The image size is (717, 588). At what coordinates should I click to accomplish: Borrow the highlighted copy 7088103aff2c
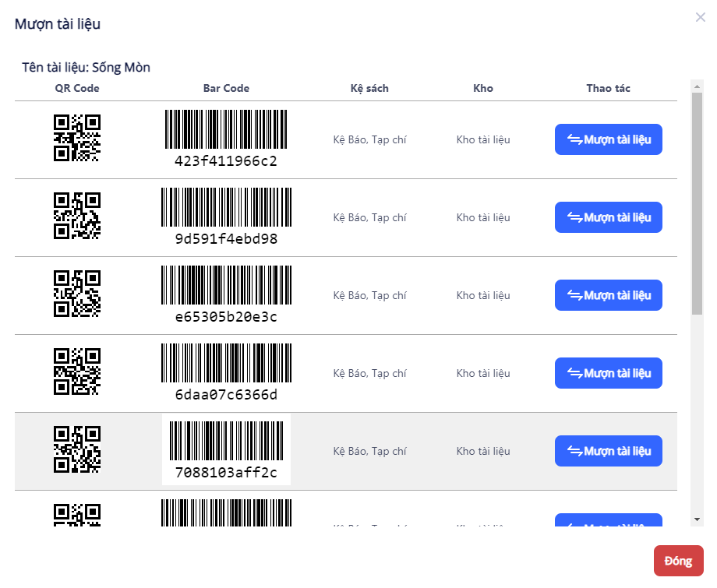click(608, 451)
